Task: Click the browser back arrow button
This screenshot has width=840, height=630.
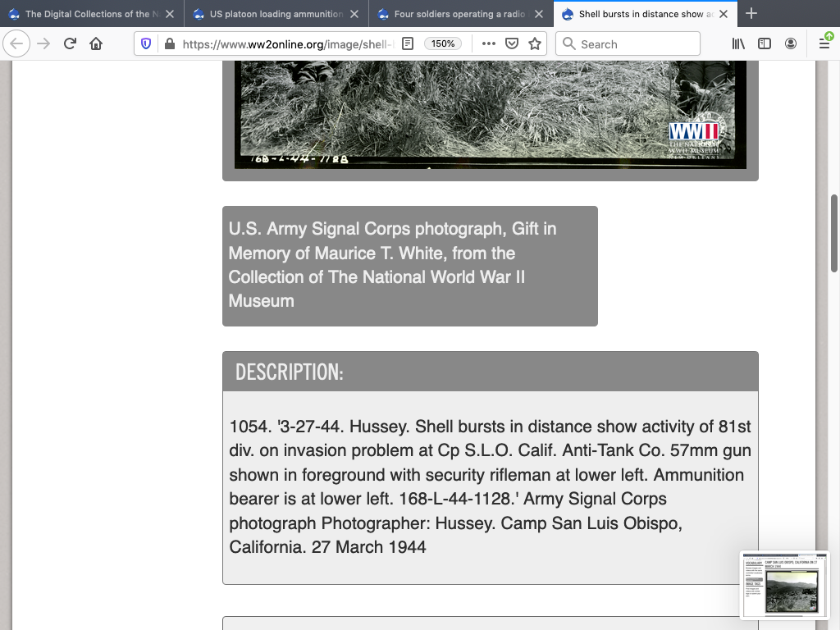Action: click(17, 44)
